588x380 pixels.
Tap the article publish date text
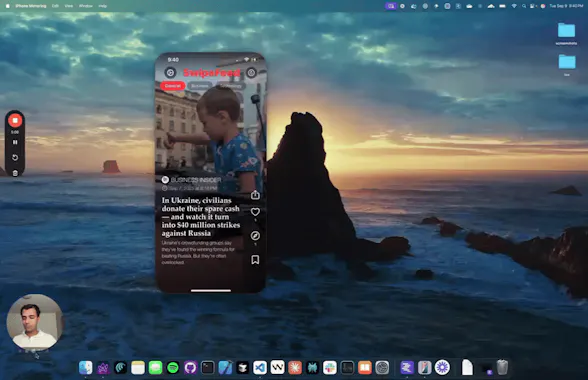coord(193,188)
